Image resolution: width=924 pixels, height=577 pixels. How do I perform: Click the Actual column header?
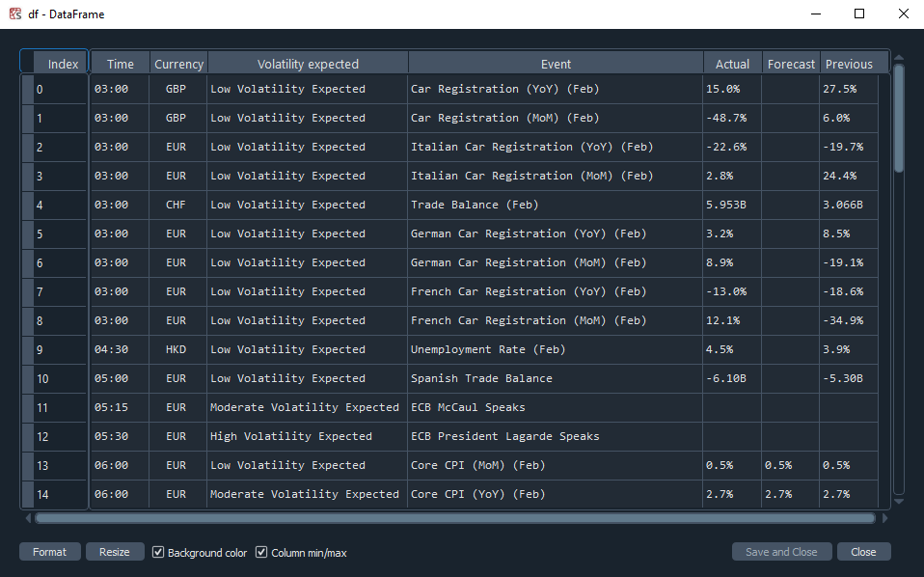point(732,64)
